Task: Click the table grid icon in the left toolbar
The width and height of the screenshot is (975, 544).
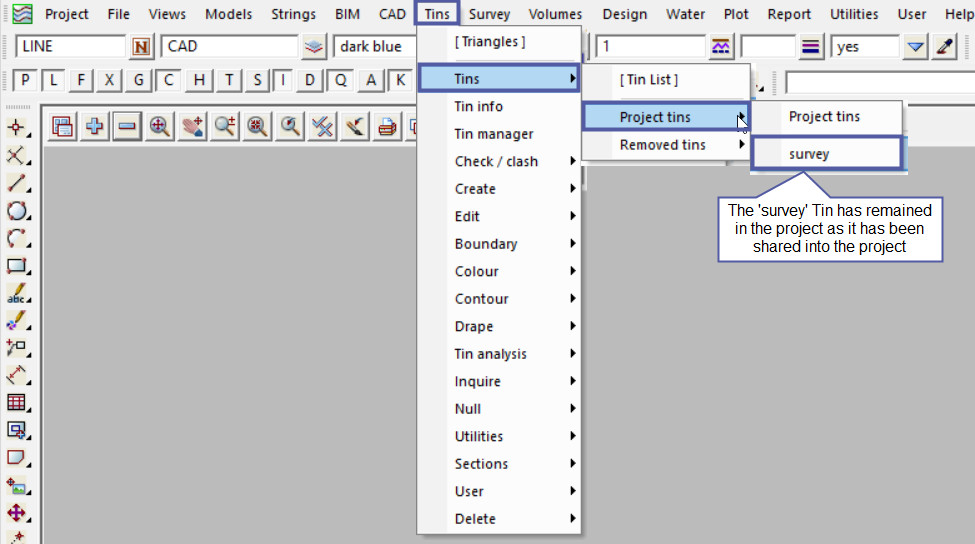Action: click(17, 402)
